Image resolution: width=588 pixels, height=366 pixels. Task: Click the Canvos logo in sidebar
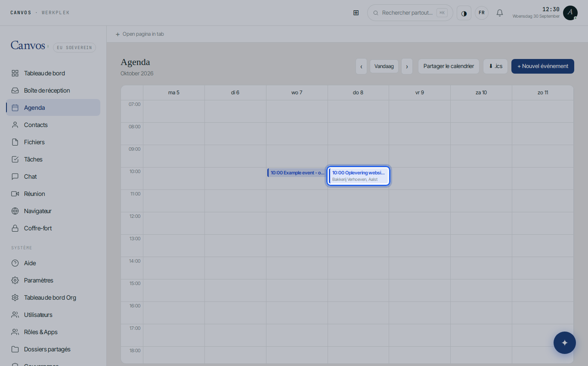point(28,45)
